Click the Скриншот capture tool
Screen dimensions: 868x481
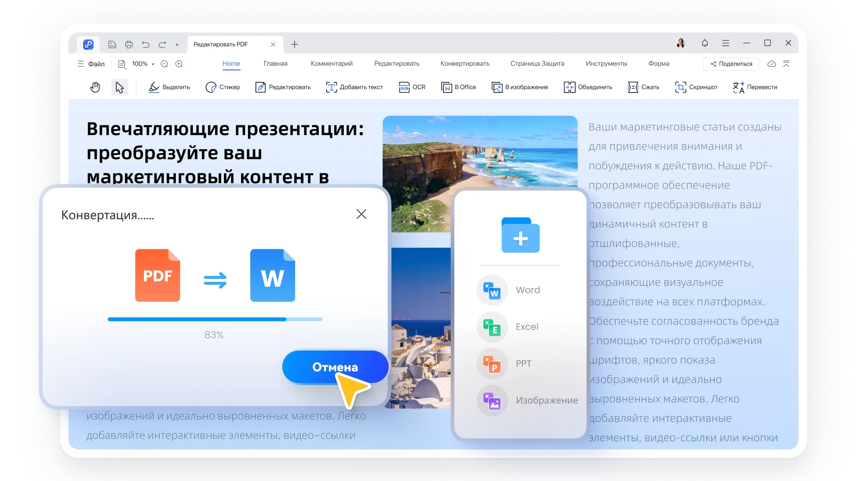pyautogui.click(x=696, y=87)
